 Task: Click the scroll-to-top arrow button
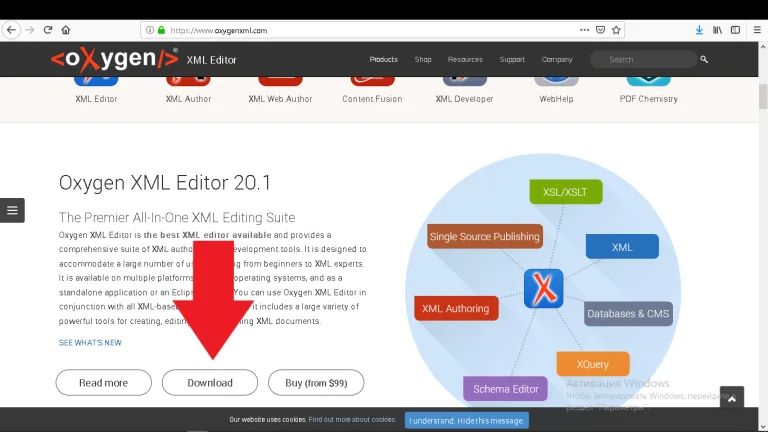click(732, 399)
